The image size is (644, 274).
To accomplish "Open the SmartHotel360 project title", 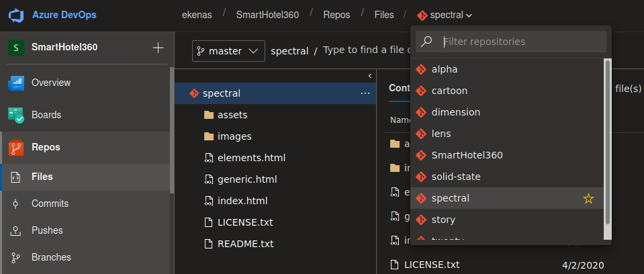I will tap(64, 47).
